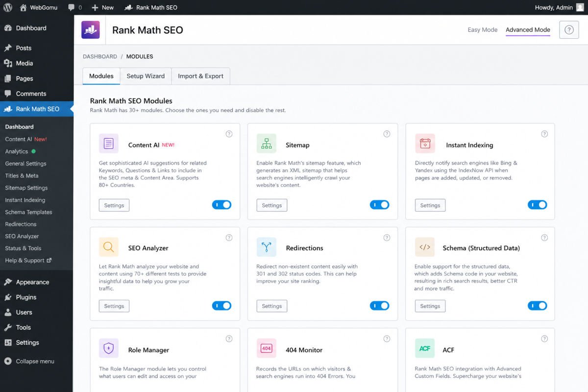Click the help question mark button in header
Screen dimensions: 588x392
pos(568,30)
